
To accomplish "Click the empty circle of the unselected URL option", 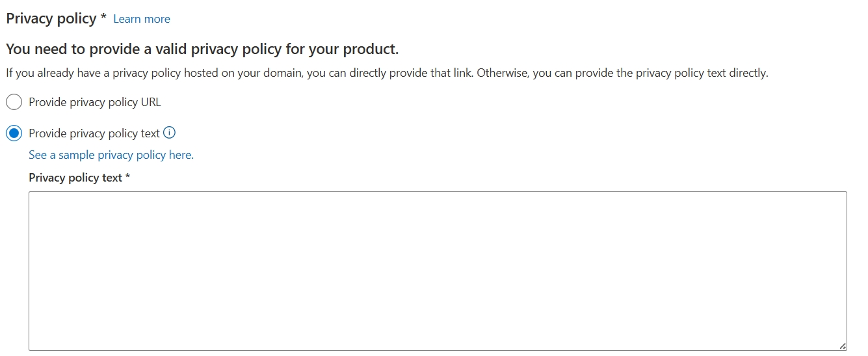I will (x=14, y=102).
